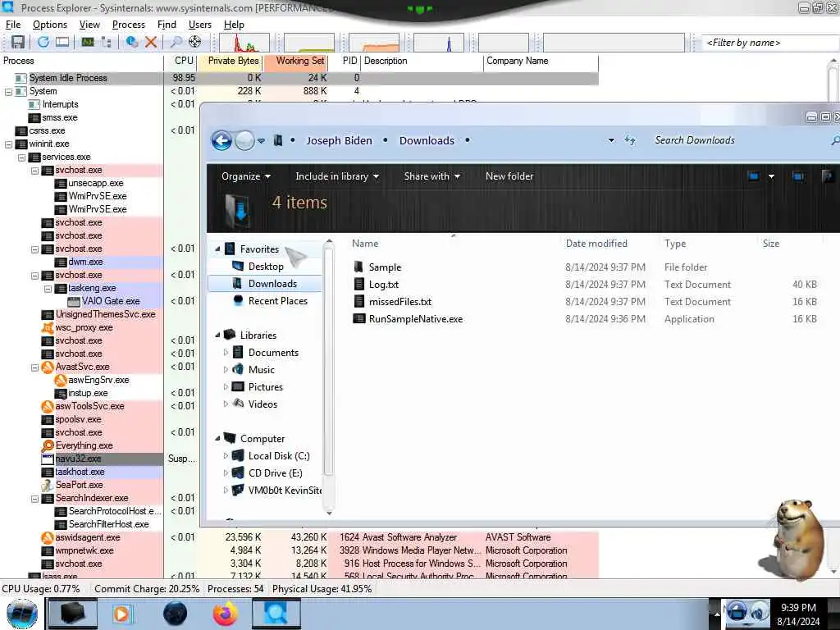Screen dimensions: 840x630
Task: Select the missedFiles.txt file
Action: coord(400,302)
